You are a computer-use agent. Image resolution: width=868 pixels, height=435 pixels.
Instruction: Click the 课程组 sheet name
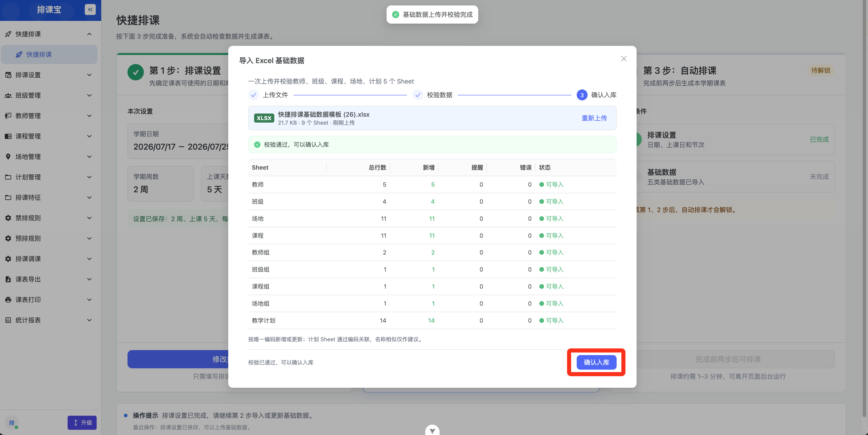(x=260, y=287)
